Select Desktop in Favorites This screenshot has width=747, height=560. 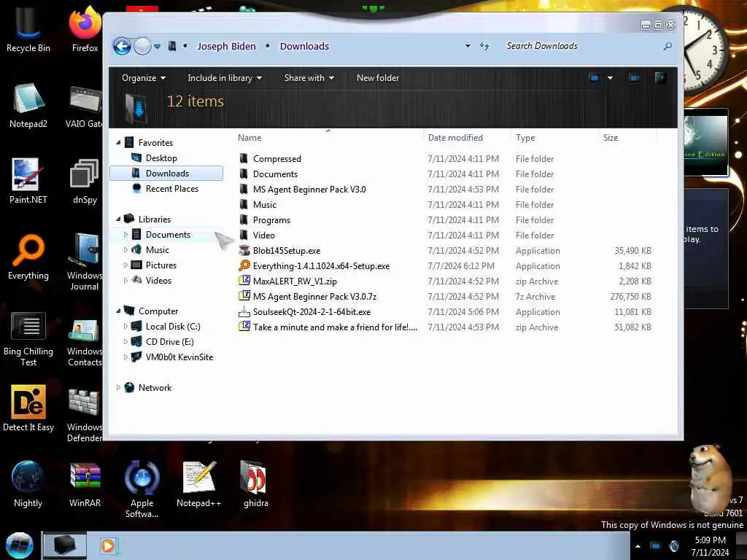pos(161,158)
